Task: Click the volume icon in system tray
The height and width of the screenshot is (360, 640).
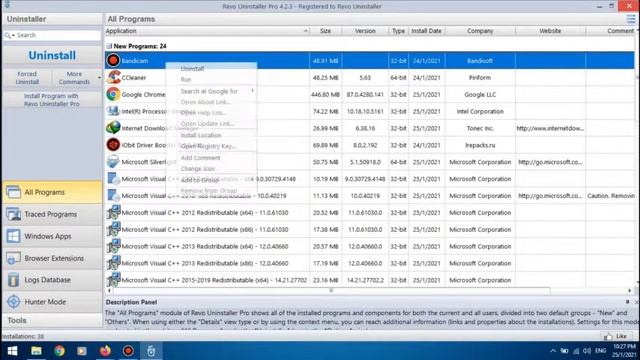Action: (587, 351)
